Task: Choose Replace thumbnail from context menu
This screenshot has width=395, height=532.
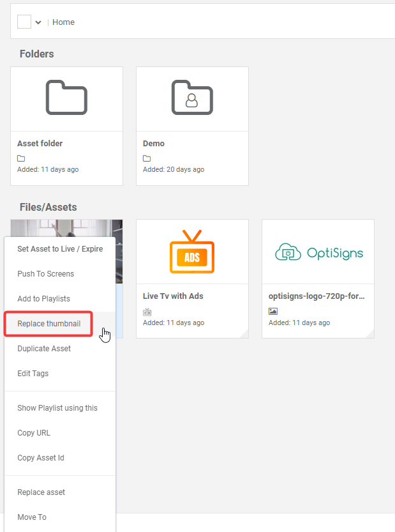Action: (x=49, y=324)
